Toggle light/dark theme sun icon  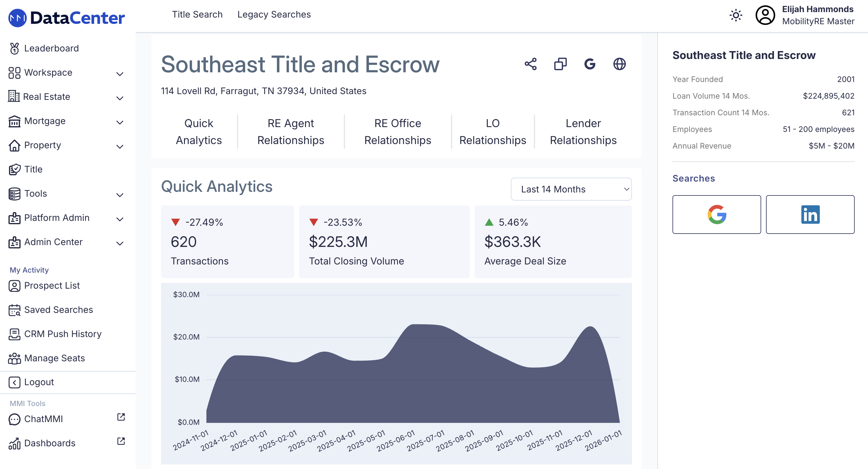point(736,15)
